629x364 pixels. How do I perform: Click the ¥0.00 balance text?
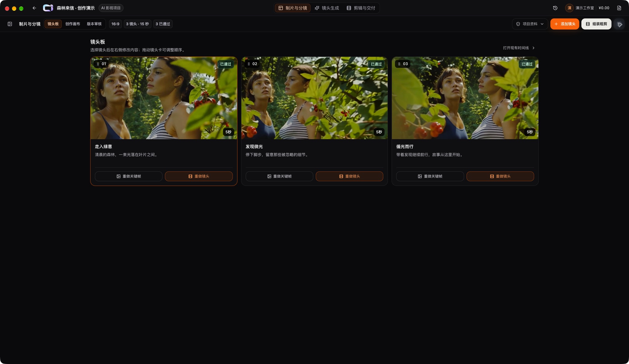coord(604,8)
